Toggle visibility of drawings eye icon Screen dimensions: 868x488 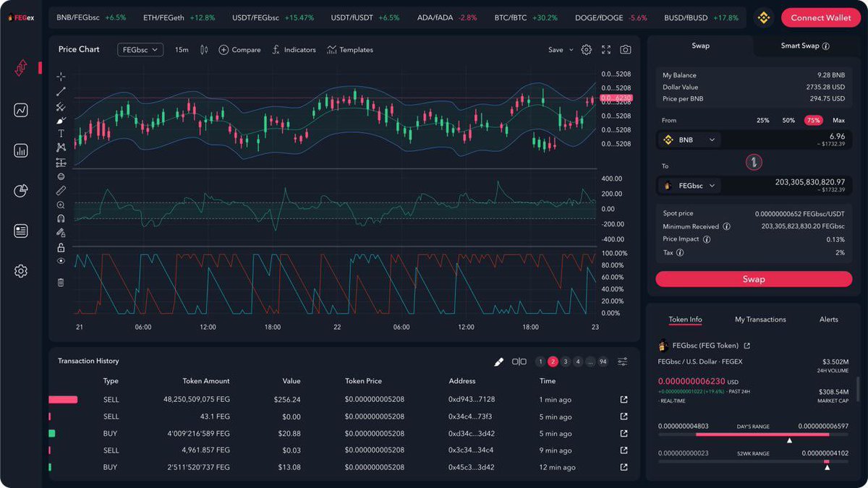click(61, 261)
